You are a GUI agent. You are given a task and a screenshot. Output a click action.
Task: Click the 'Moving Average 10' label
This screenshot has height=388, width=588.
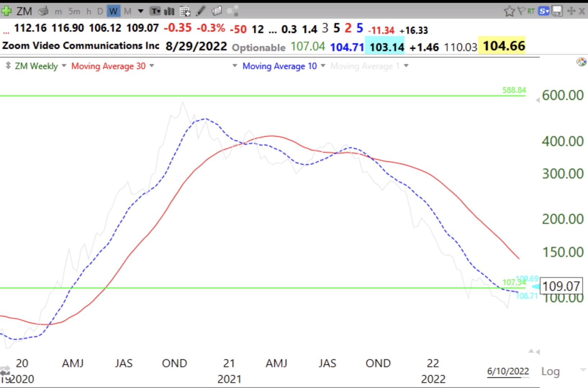point(280,66)
